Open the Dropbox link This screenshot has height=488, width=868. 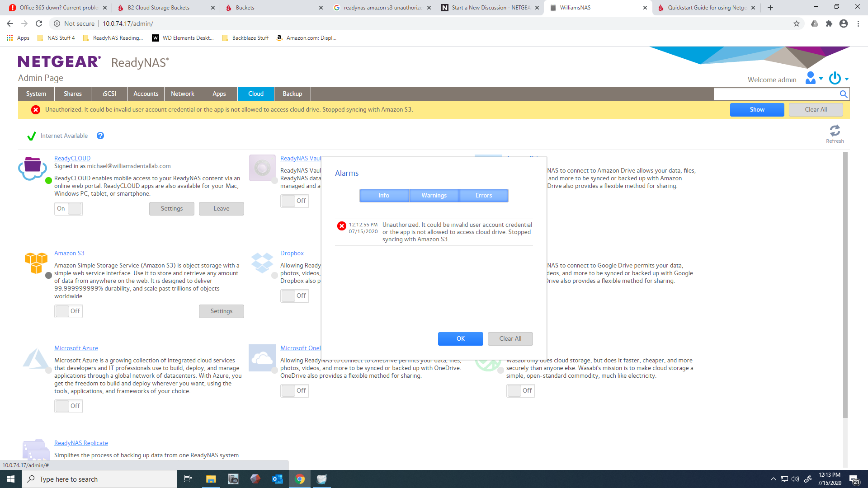tap(292, 253)
